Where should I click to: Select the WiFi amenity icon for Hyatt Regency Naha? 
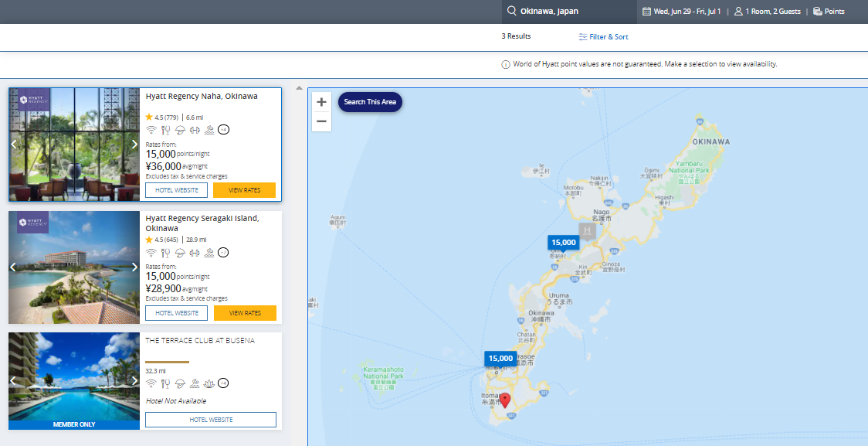coord(151,130)
